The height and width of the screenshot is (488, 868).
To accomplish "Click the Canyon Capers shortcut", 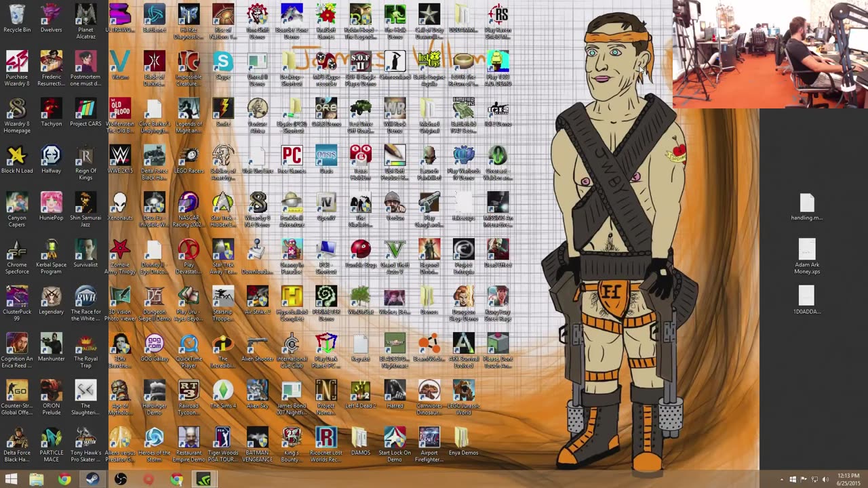I will click(17, 209).
